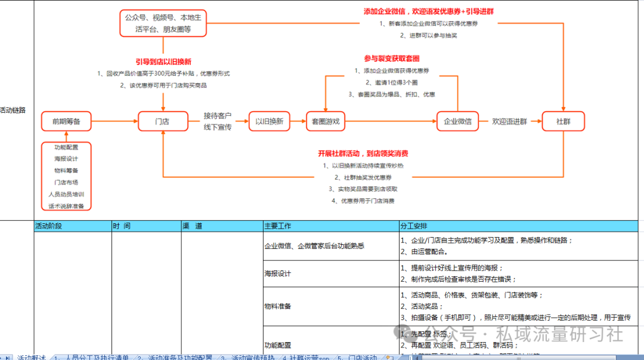Click the 活动链路 row label
The height and width of the screenshot is (360, 644).
click(13, 110)
